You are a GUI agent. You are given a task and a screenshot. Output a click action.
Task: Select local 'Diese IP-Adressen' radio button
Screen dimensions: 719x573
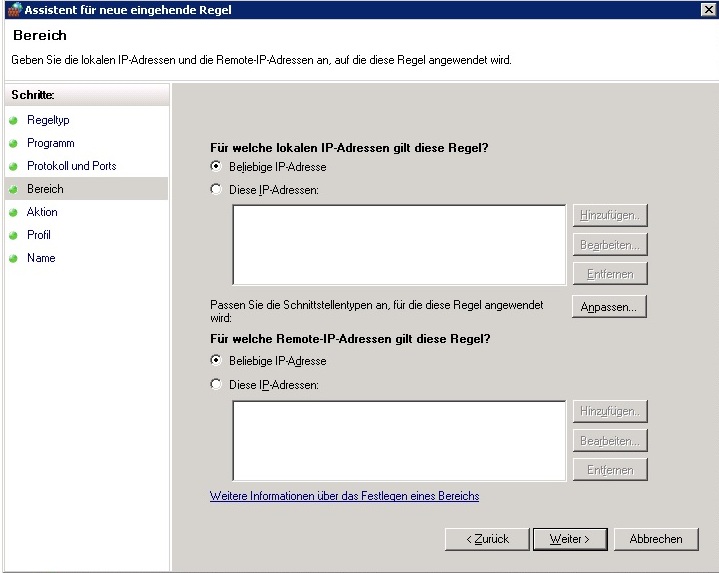pyautogui.click(x=216, y=189)
